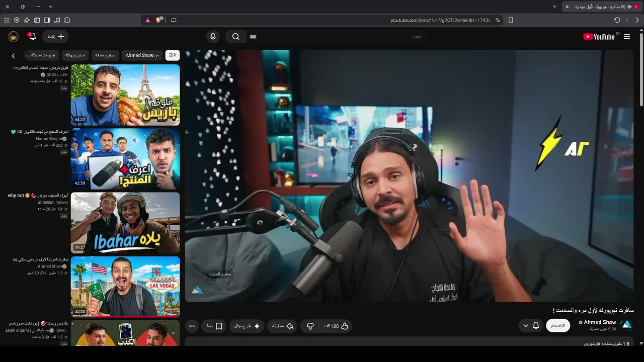Open the YouTube guide hamburger menu
Screen dimensions: 644x362
coord(627,37)
